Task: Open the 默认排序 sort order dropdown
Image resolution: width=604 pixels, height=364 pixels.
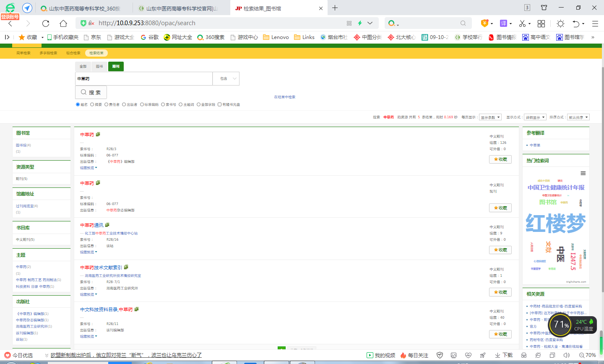Action: pos(578,117)
